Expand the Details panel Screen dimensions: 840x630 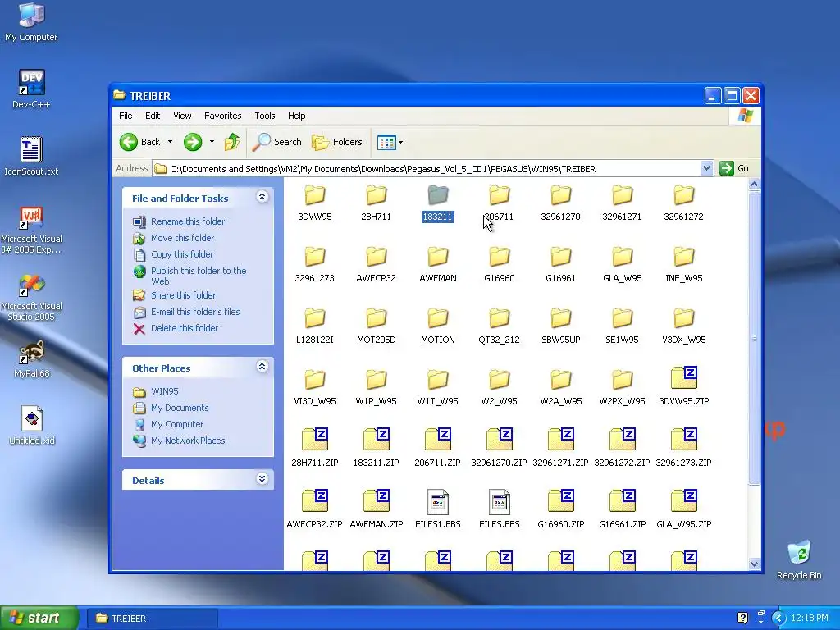[x=262, y=478]
